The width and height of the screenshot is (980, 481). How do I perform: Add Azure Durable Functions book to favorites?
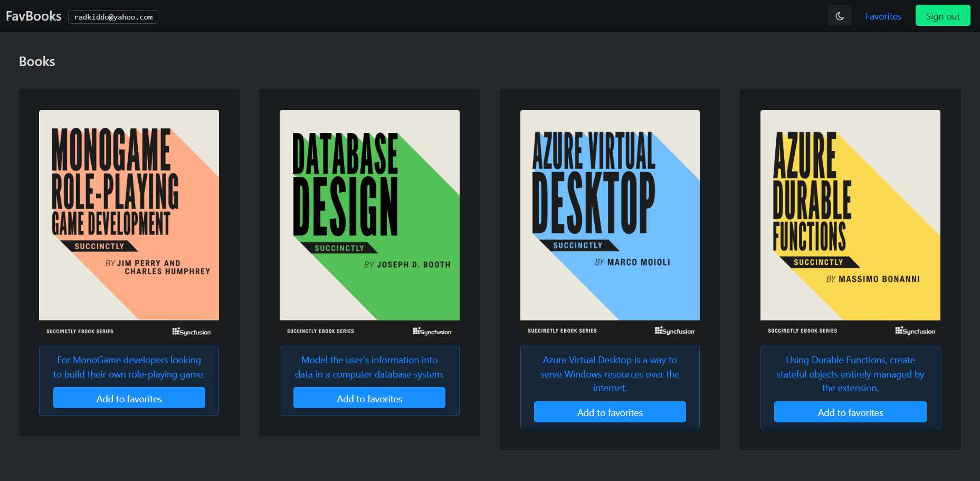tap(850, 412)
